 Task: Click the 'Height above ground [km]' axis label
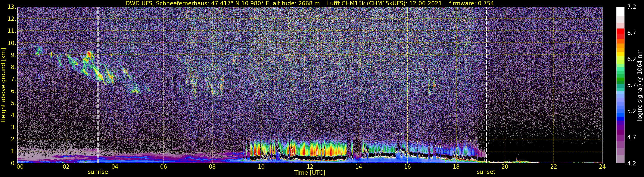point(3,85)
